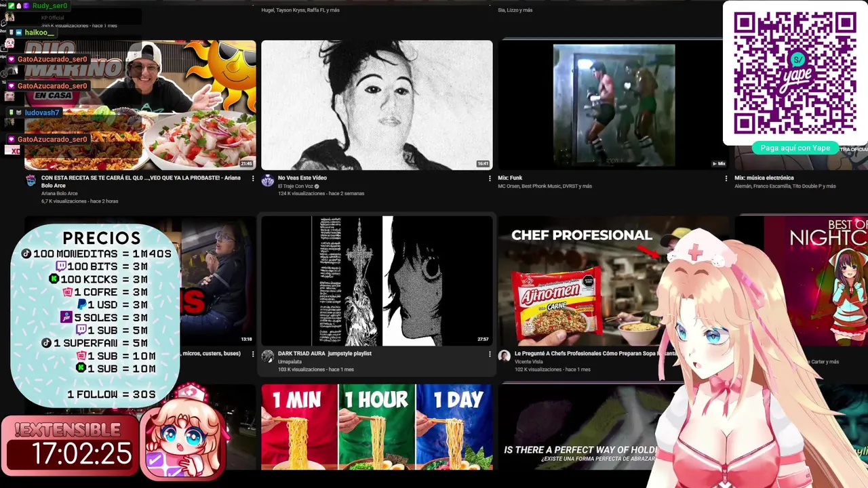Image resolution: width=868 pixels, height=488 pixels.
Task: Click '124 K visualizaciones - hace 2 semanas'
Action: click(x=321, y=193)
